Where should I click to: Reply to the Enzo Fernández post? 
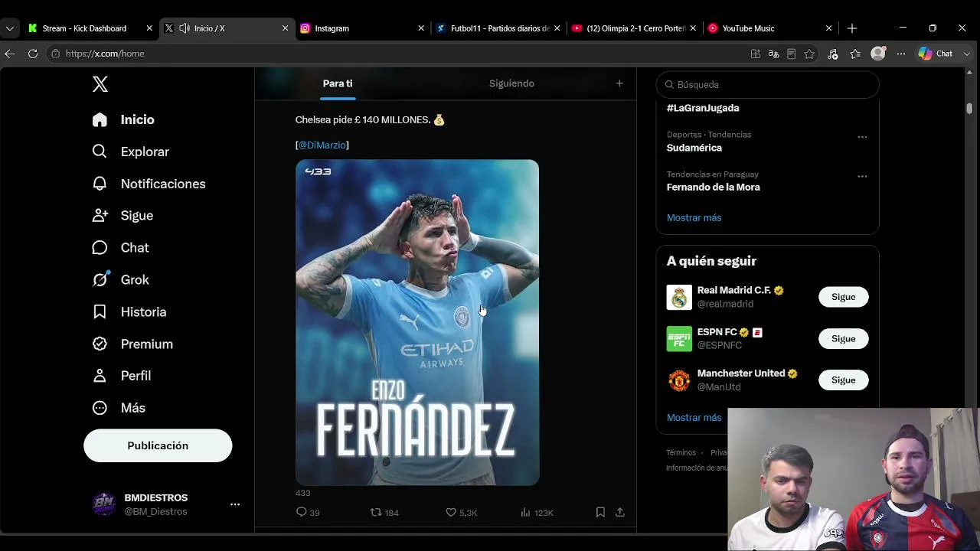coord(308,512)
